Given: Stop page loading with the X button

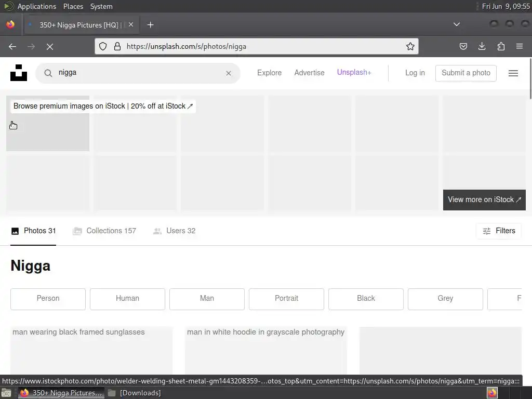Looking at the screenshot, I should tap(50, 46).
